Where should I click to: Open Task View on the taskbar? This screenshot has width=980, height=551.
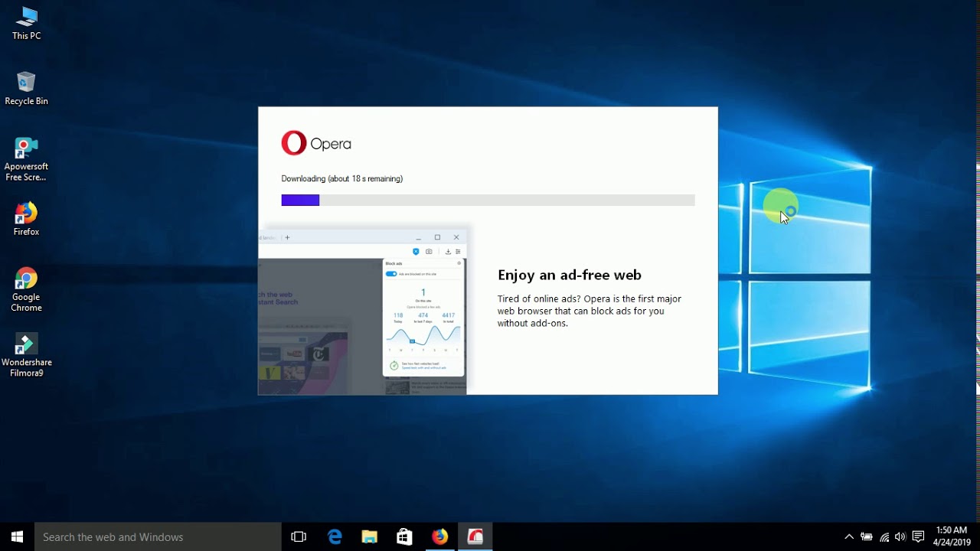(x=299, y=537)
